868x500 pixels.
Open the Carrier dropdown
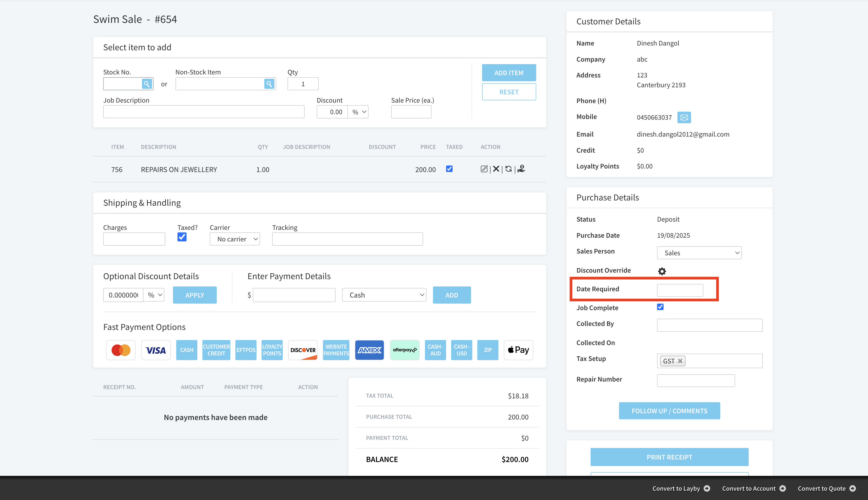pyautogui.click(x=235, y=239)
